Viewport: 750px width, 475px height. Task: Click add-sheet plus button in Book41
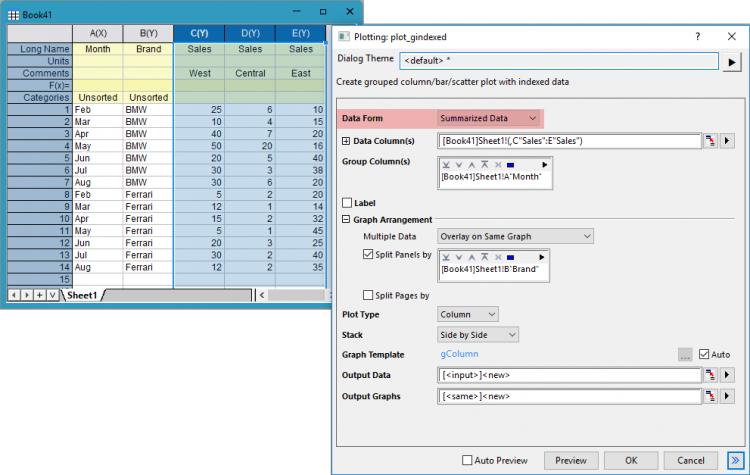pos(39,295)
